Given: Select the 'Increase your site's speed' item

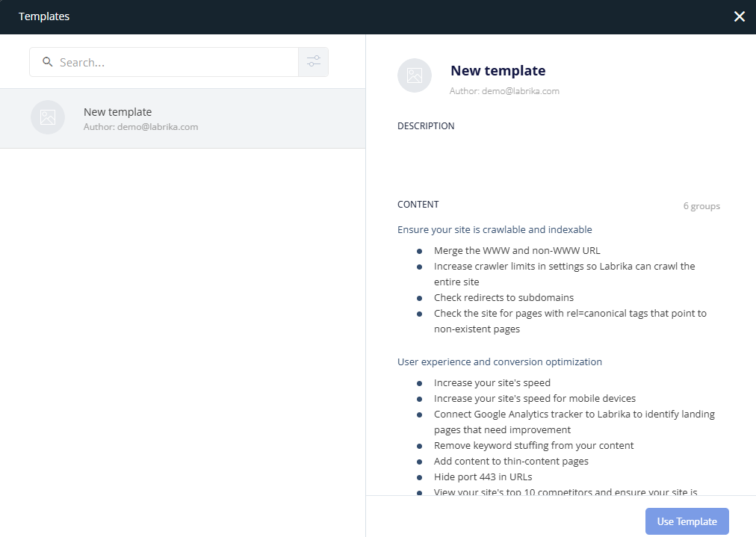Looking at the screenshot, I should (492, 382).
